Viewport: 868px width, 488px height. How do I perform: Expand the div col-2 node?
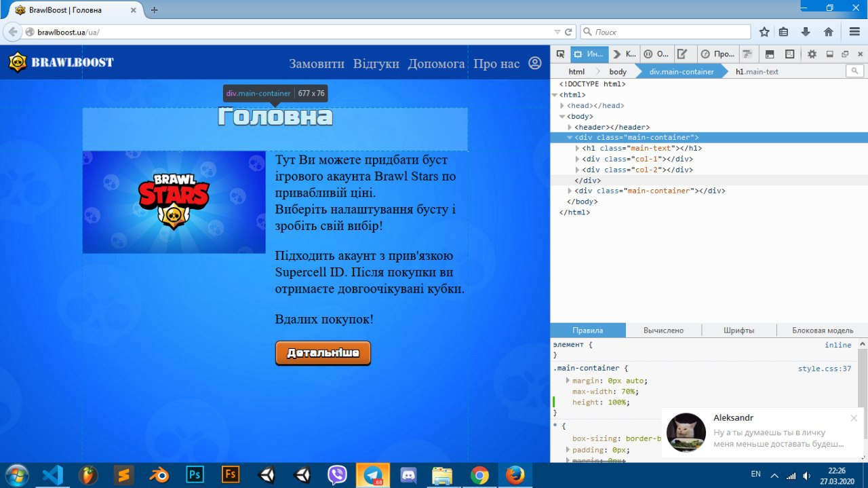(x=577, y=170)
